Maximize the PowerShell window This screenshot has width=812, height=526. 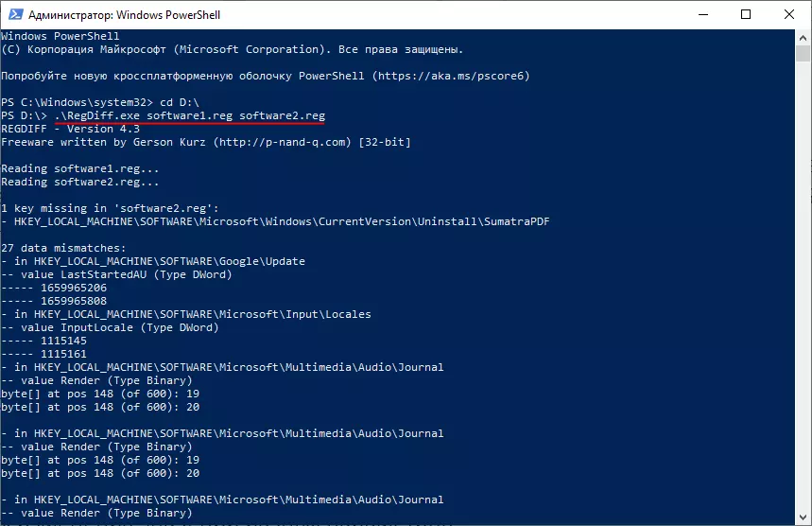pos(747,15)
